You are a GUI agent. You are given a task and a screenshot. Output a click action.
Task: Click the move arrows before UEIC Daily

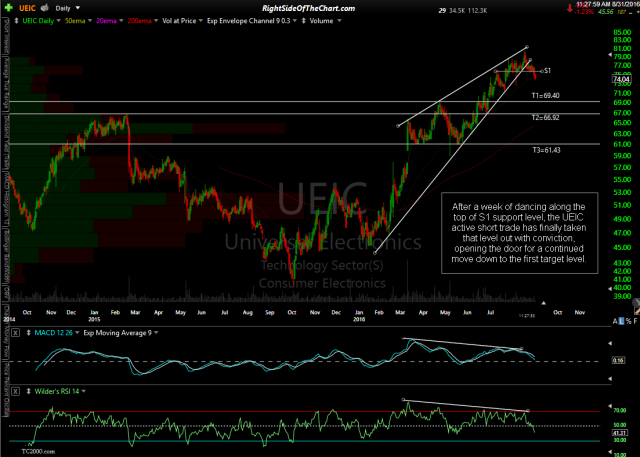pyautogui.click(x=16, y=20)
